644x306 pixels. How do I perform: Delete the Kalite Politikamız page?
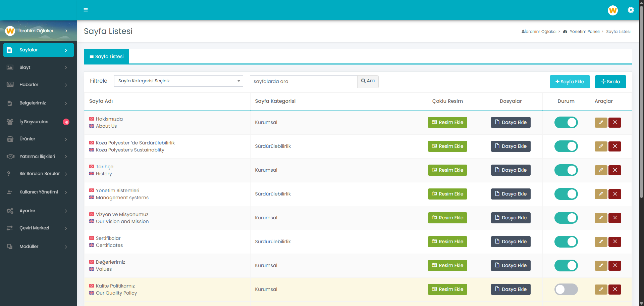tap(615, 290)
